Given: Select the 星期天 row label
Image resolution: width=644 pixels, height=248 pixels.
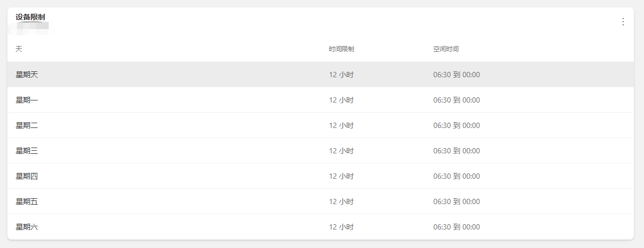Looking at the screenshot, I should coord(27,75).
